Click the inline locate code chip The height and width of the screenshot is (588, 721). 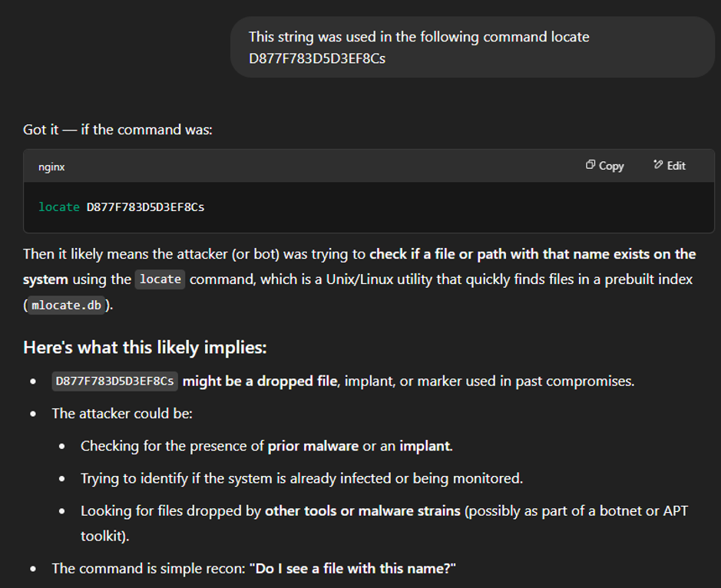(x=160, y=279)
